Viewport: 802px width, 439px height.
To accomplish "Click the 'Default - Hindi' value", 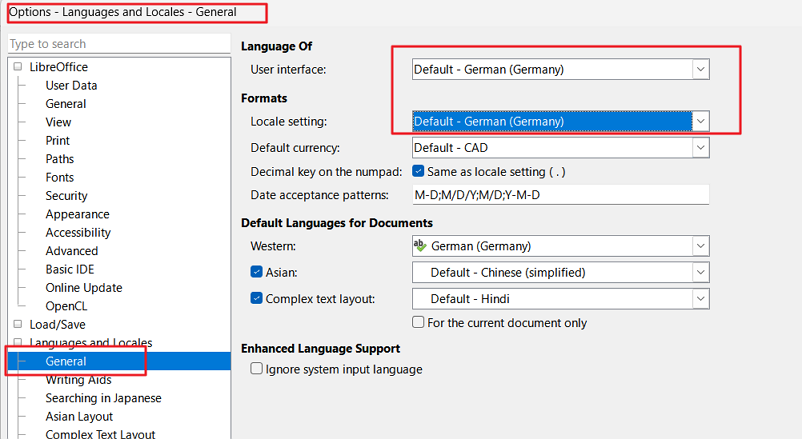I will coord(470,299).
